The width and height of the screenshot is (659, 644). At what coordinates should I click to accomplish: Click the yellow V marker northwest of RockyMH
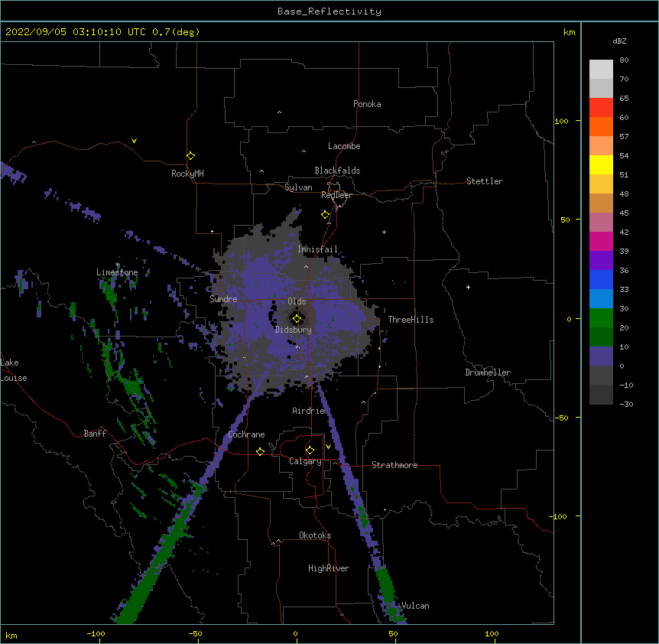click(134, 141)
